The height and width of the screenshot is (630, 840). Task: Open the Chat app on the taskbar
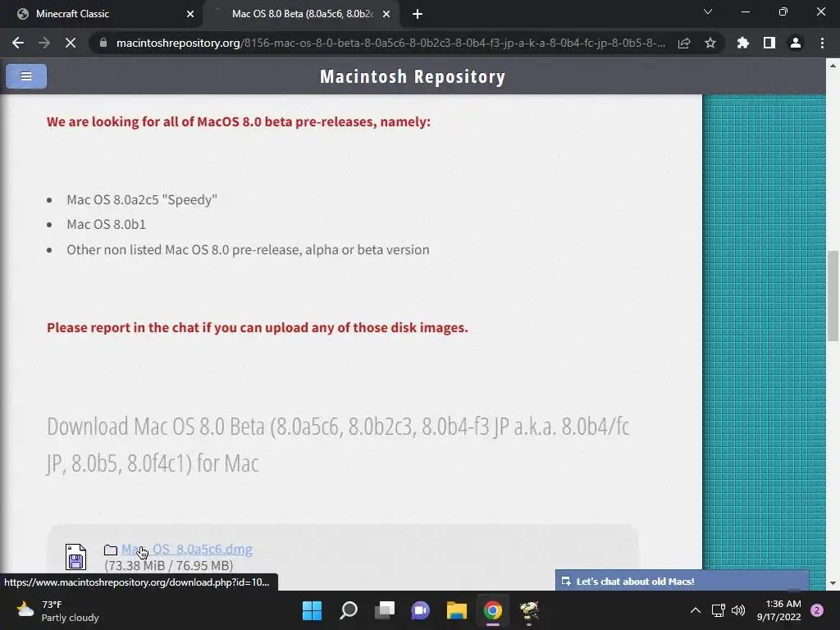pos(421,610)
